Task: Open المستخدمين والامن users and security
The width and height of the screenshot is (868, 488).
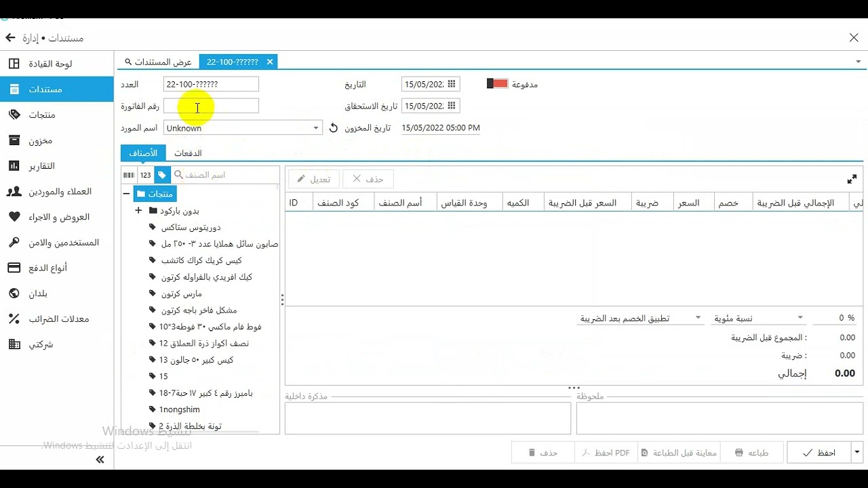Action: click(57, 243)
